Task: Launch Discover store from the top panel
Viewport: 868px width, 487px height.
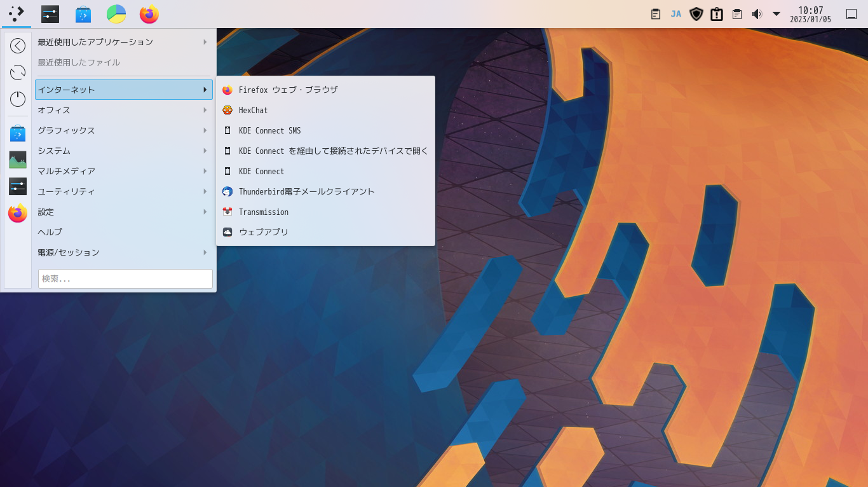Action: click(83, 13)
